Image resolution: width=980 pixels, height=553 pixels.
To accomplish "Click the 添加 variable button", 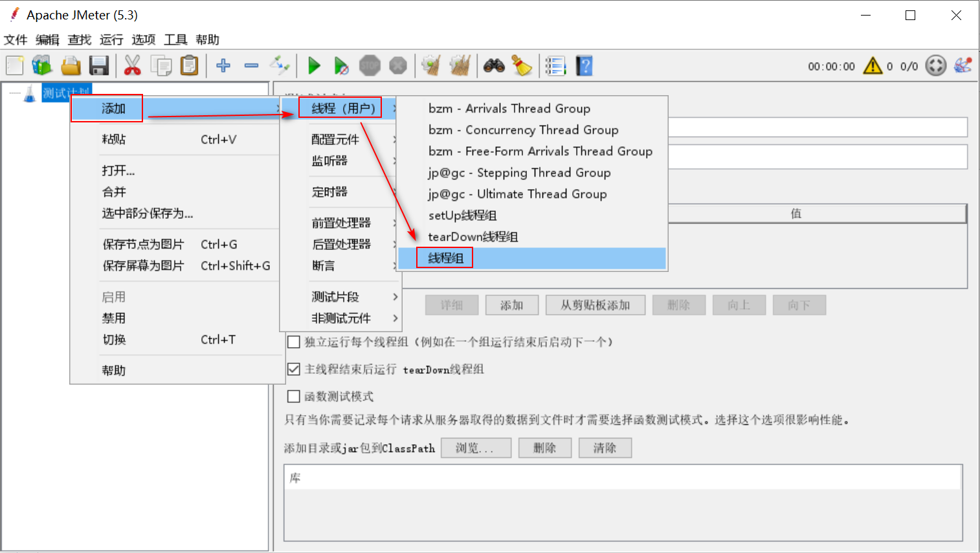I will tap(511, 305).
